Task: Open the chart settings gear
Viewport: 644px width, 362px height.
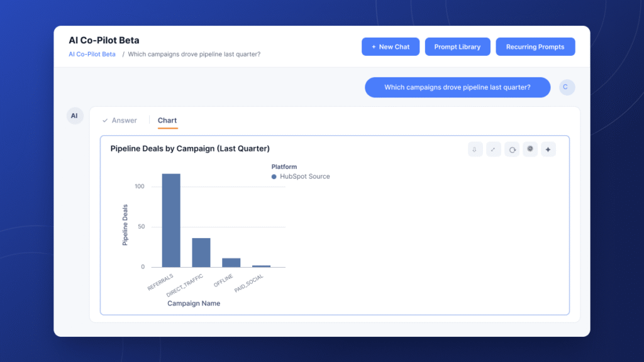Action: [x=530, y=150]
